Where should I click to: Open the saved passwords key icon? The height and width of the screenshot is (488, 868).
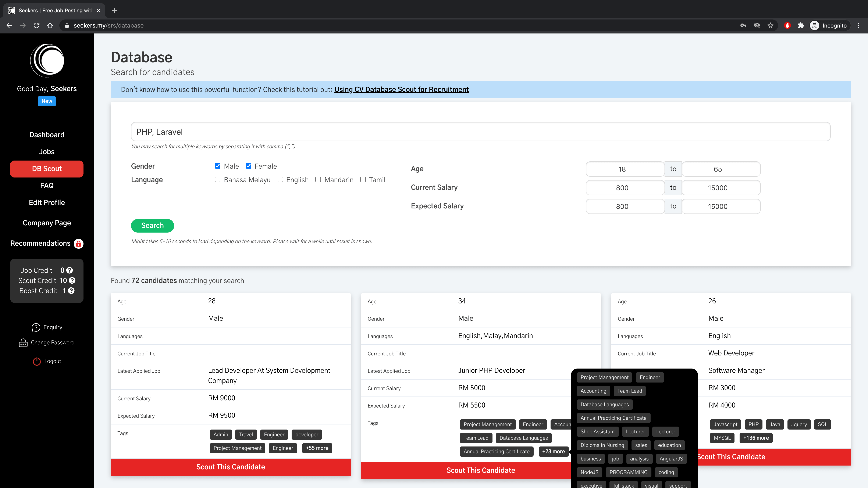pyautogui.click(x=743, y=26)
